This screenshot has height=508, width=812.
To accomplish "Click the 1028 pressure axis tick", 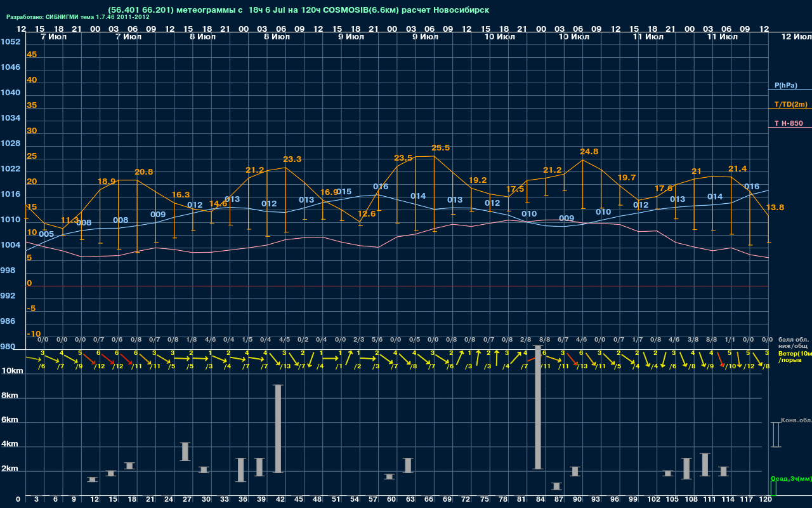I will (x=10, y=144).
